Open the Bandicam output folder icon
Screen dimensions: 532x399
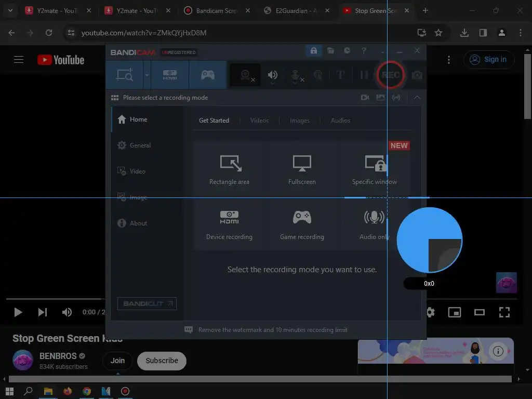click(330, 51)
